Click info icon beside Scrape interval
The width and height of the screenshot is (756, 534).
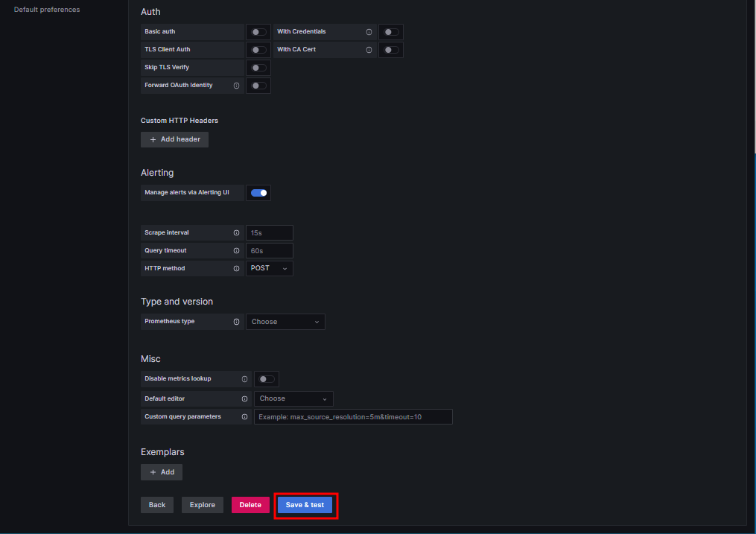click(236, 233)
